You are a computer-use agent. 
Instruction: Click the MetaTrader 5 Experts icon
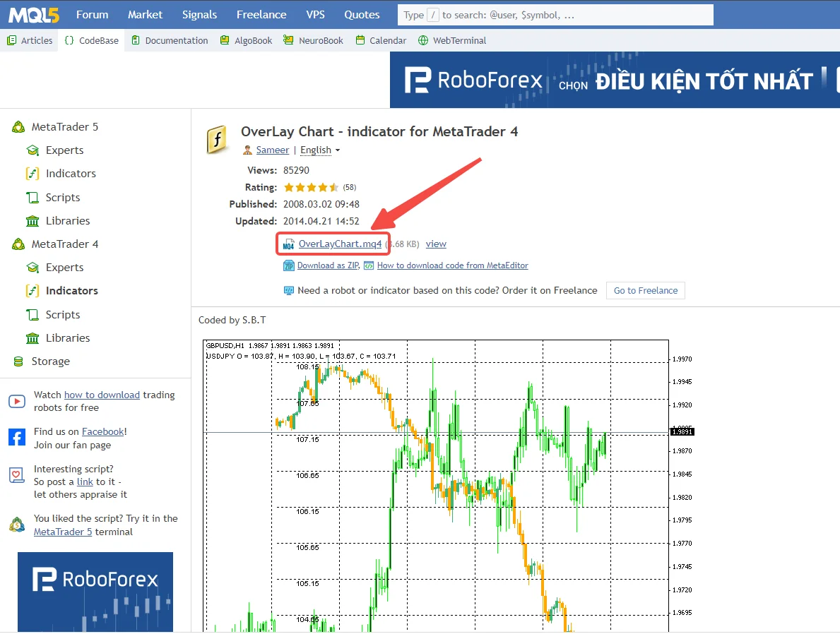point(32,150)
